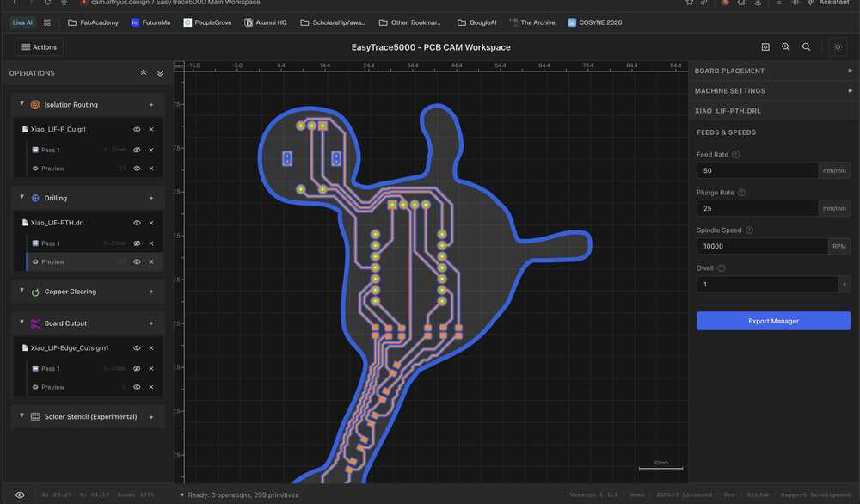Add file to Board Cutout with plus
This screenshot has width=860, height=504.
click(151, 323)
